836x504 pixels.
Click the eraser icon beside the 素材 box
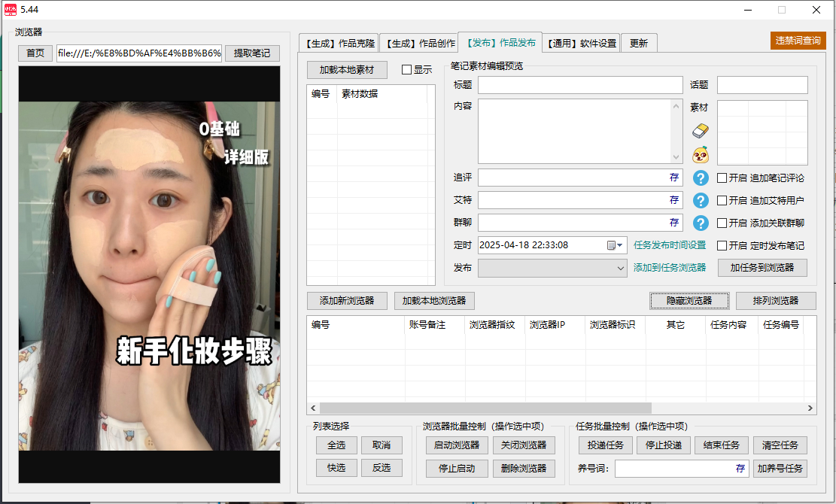pyautogui.click(x=701, y=131)
